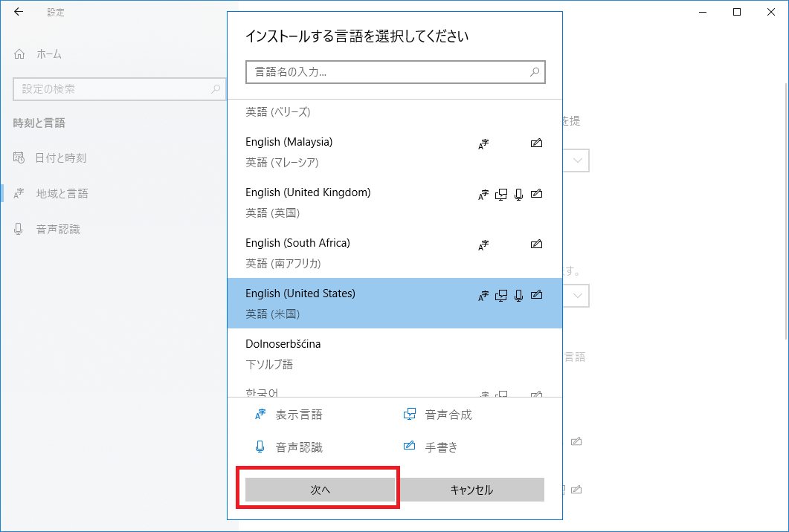Minimize the 設定 window
Image resolution: width=789 pixels, height=532 pixels.
click(x=703, y=12)
